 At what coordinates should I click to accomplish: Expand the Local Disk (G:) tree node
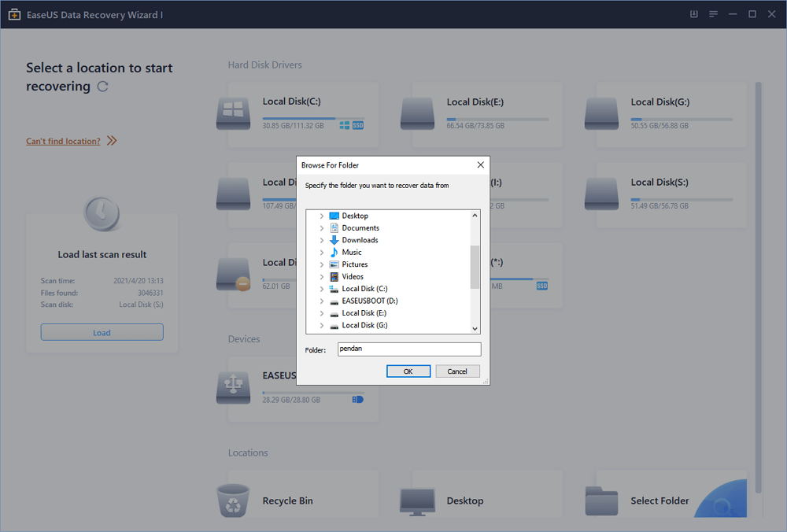pos(322,325)
